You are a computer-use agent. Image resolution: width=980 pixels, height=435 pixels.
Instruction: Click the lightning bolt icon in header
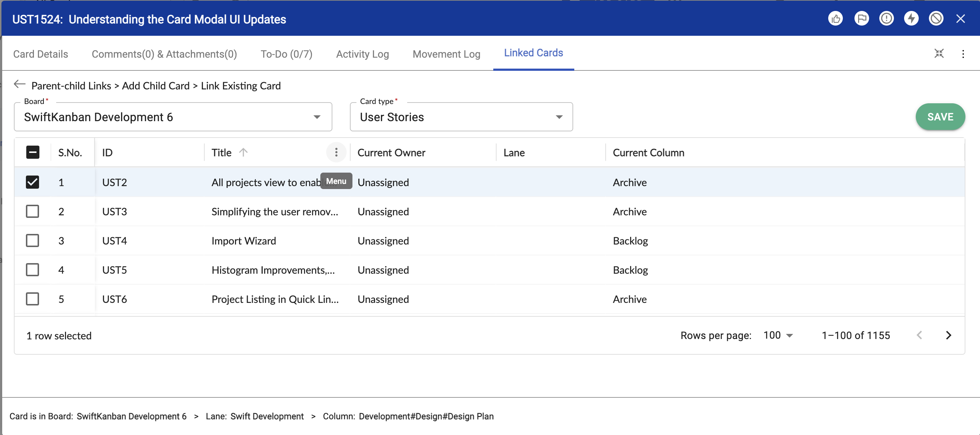[x=911, y=19]
